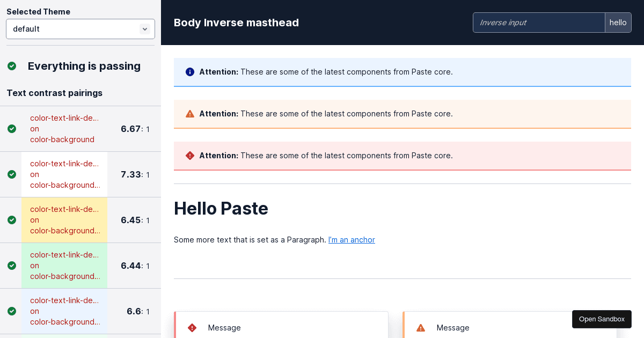Screen dimensions: 644x338
Task: Click the info icon in the blue Attention alert
Action: tap(190, 72)
